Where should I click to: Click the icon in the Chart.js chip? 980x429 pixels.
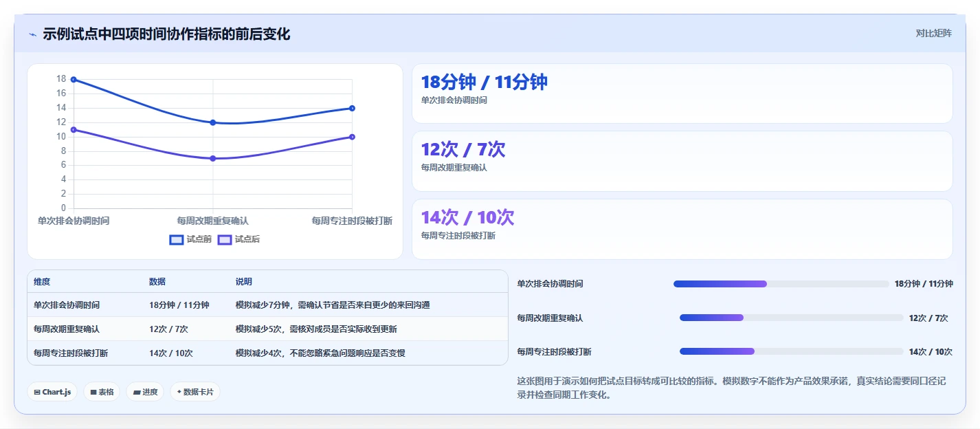(37, 392)
